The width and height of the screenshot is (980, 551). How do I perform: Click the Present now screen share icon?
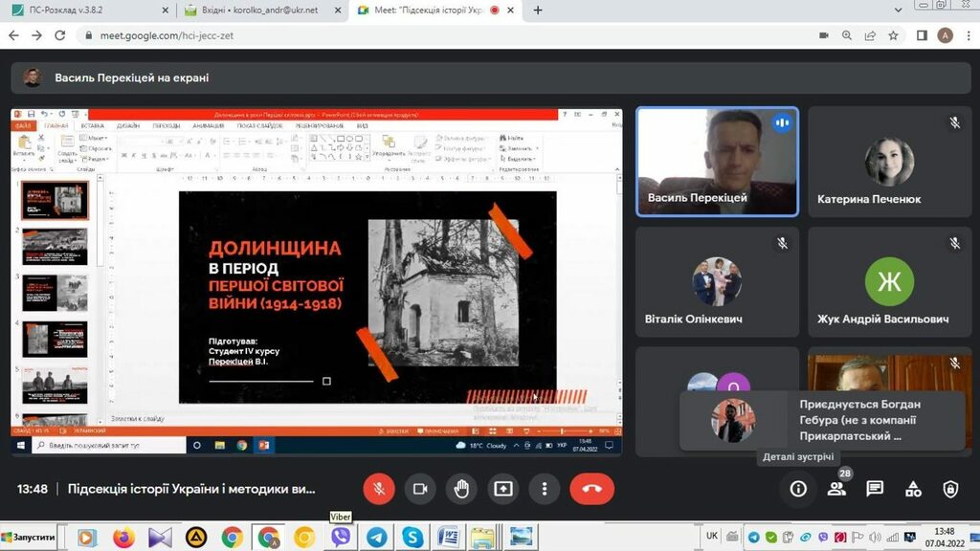502,489
